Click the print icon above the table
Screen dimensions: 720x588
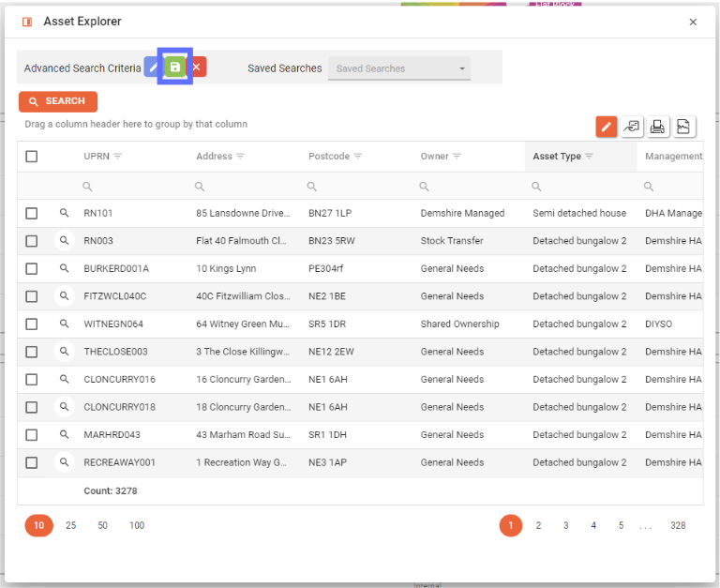tap(658, 127)
